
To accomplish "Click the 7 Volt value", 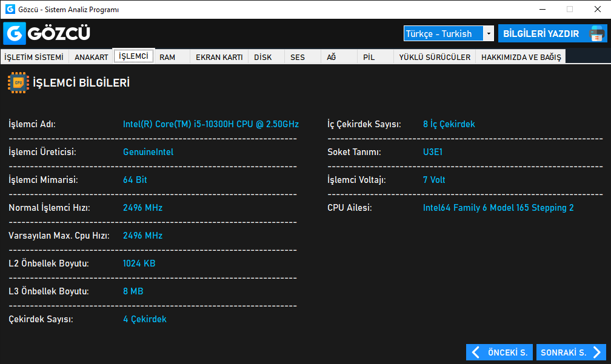I will click(x=434, y=180).
